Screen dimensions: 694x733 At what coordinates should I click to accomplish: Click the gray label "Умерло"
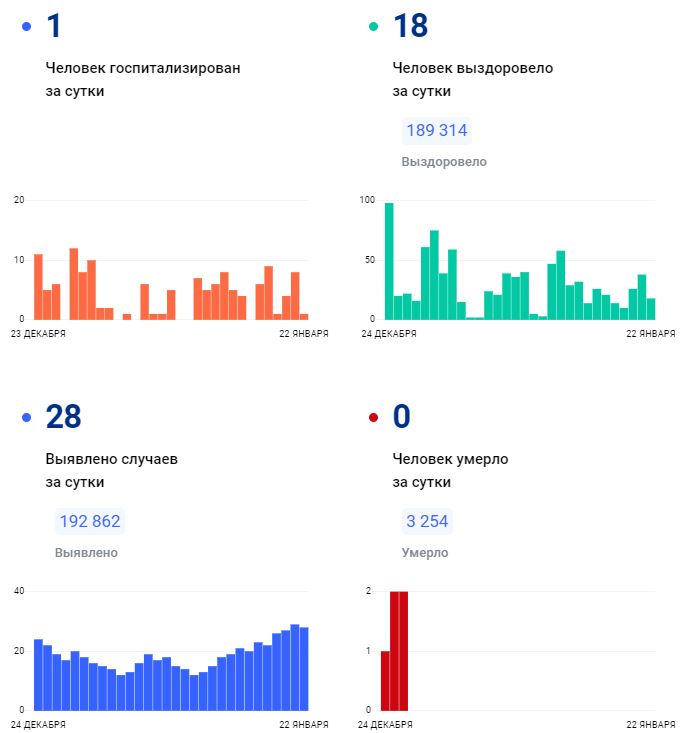(425, 553)
